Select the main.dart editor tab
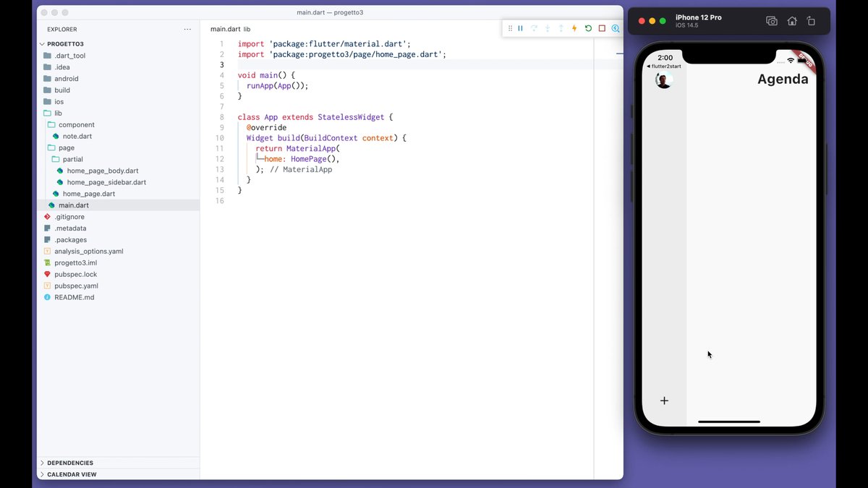This screenshot has height=488, width=868. click(225, 30)
